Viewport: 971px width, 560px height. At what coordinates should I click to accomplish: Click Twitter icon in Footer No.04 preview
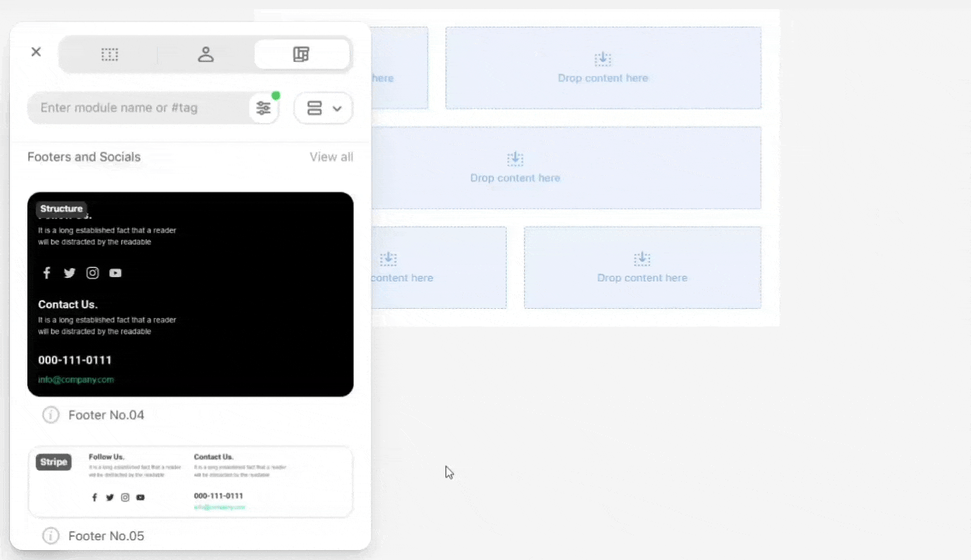69,273
